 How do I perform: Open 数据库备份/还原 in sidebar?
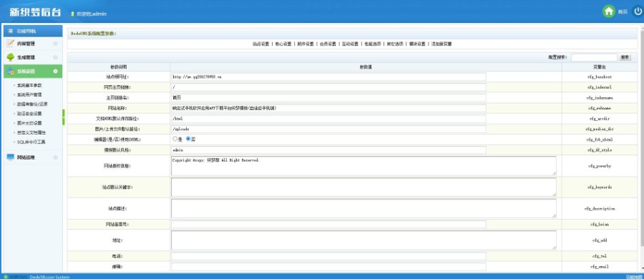[x=32, y=104]
